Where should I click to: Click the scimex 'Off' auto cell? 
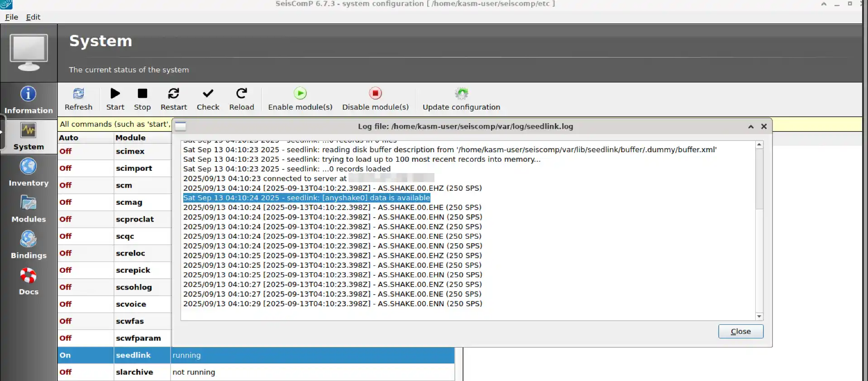click(86, 151)
